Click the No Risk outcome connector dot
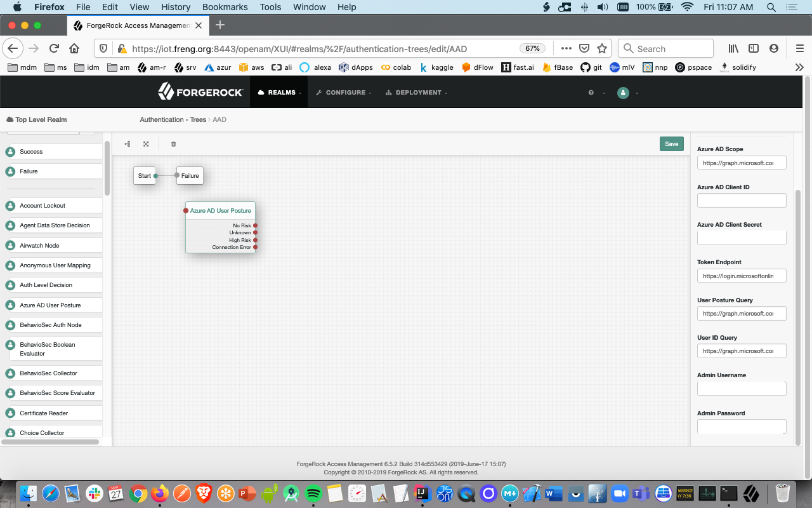Viewport: 812px width, 508px height. (x=255, y=225)
